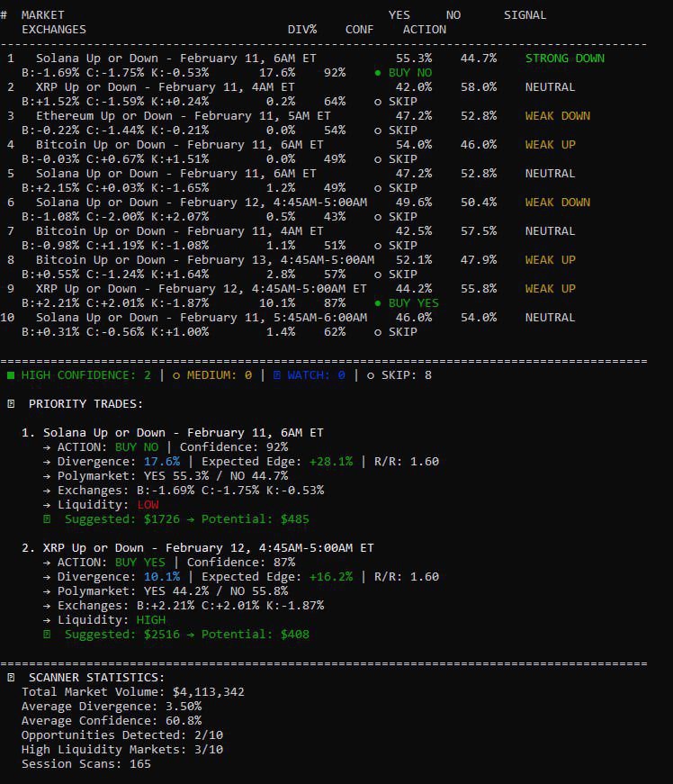This screenshot has width=673, height=784.
Task: Click the green dot beside BUY NO
Action: pos(378,73)
